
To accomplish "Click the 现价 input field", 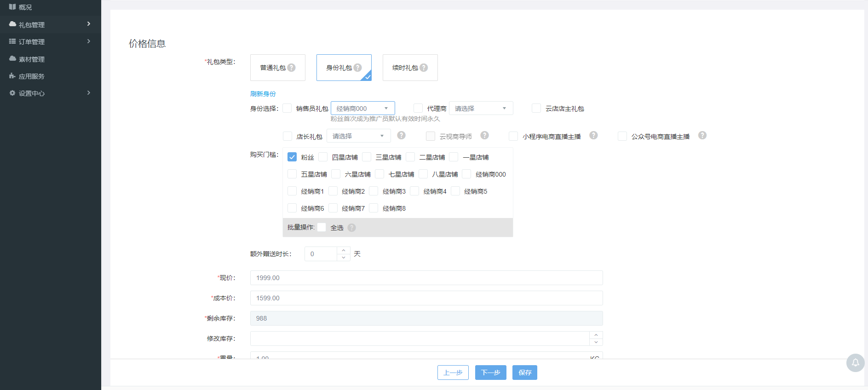I will click(x=426, y=278).
